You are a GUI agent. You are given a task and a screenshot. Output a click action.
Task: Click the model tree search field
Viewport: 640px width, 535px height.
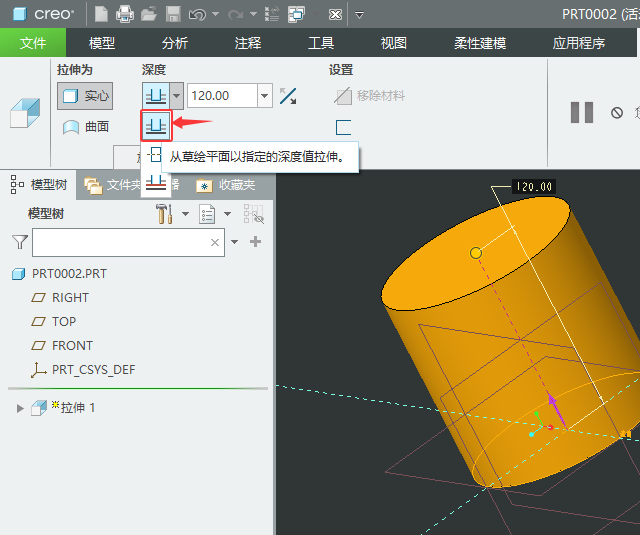coord(120,242)
